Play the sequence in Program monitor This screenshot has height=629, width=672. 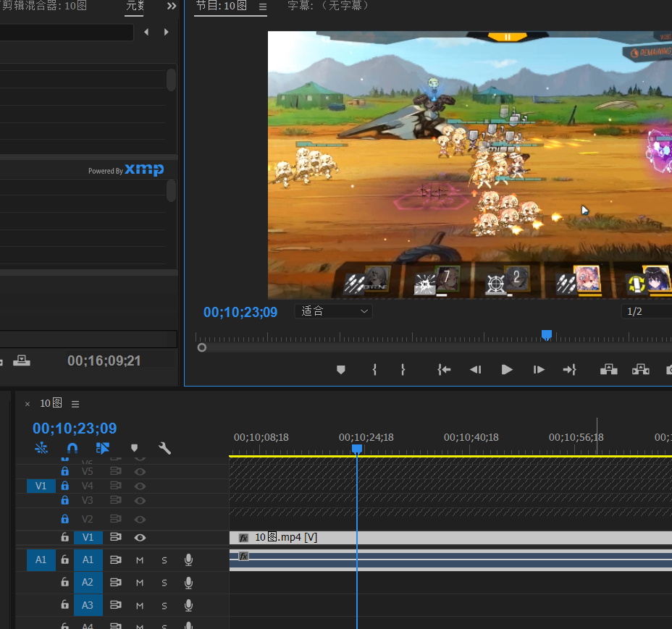tap(507, 369)
